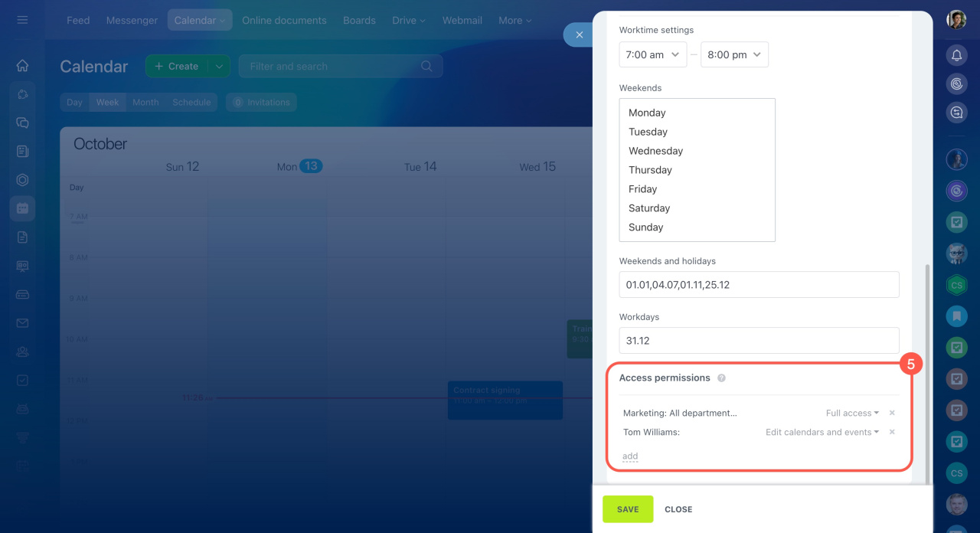Close the settings side panel
The height and width of the screenshot is (533, 980).
(579, 35)
